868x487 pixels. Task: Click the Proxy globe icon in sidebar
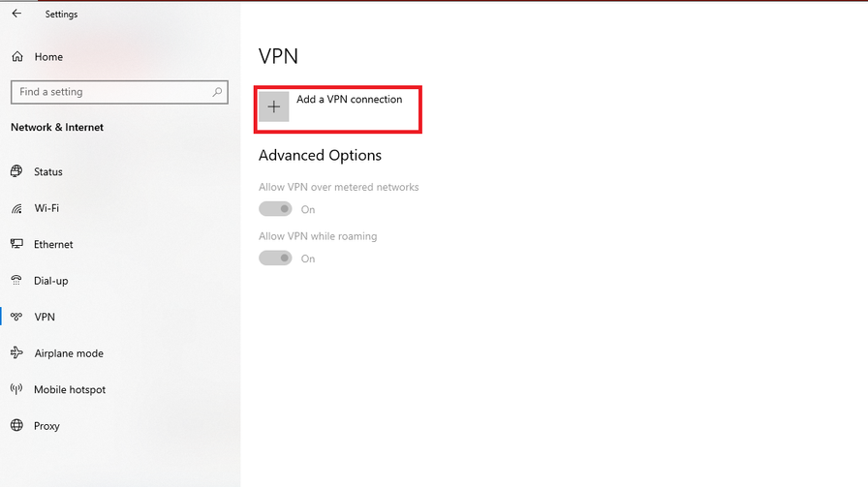coord(16,426)
